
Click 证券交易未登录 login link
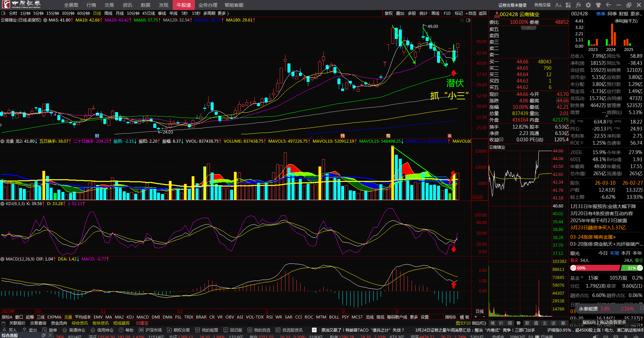(x=513, y=5)
